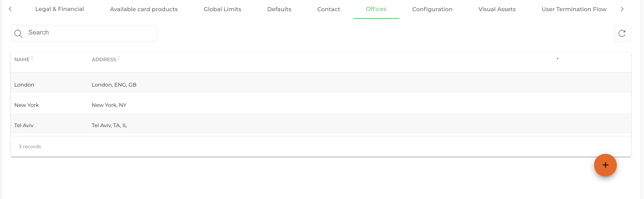The width and height of the screenshot is (644, 199).
Task: Sort by ADDRESS column arrows
Action: pyautogui.click(x=119, y=59)
